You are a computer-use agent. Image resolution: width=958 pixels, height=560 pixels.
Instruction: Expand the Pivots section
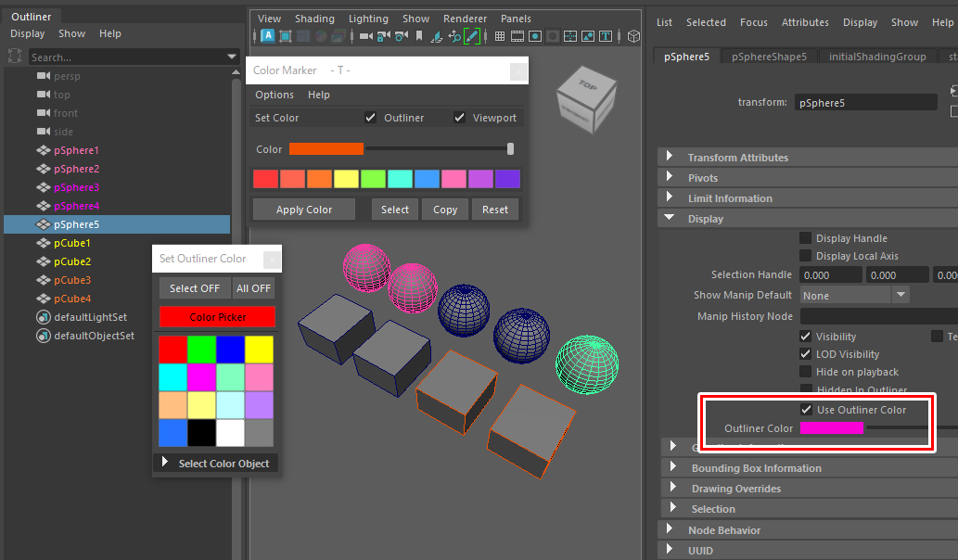click(670, 177)
